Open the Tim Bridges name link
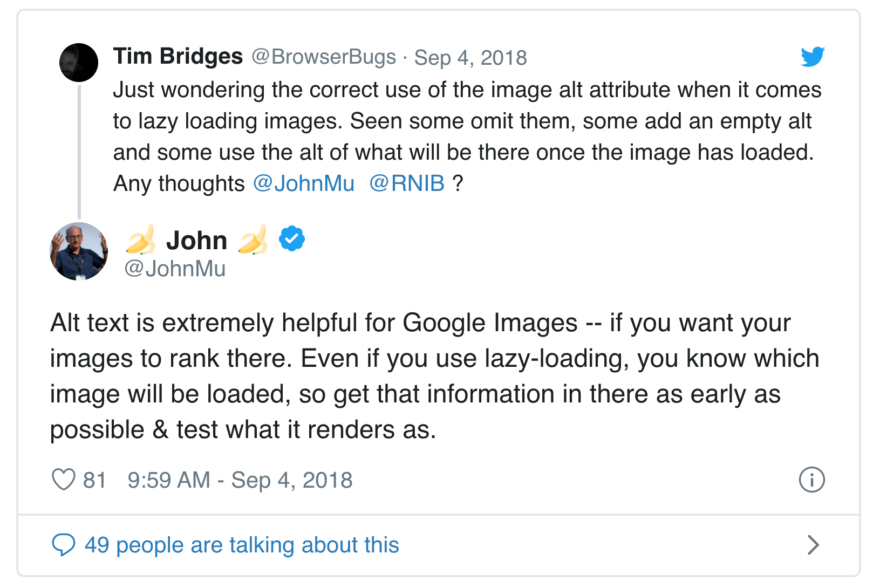Screen dimensions: 873x588 (178, 56)
